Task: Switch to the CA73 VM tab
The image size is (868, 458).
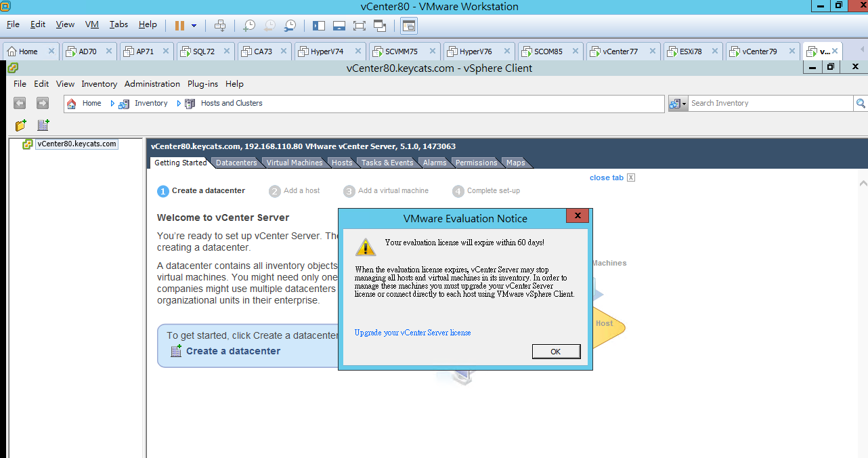Action: [x=263, y=51]
